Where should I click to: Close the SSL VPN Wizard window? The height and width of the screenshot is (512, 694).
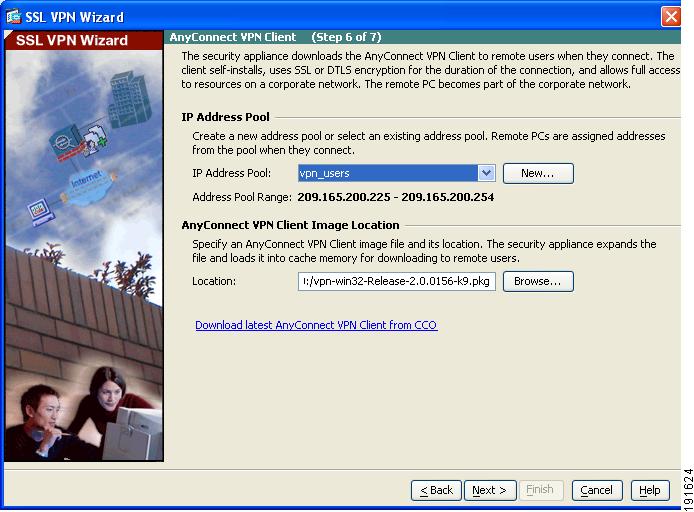coord(671,17)
